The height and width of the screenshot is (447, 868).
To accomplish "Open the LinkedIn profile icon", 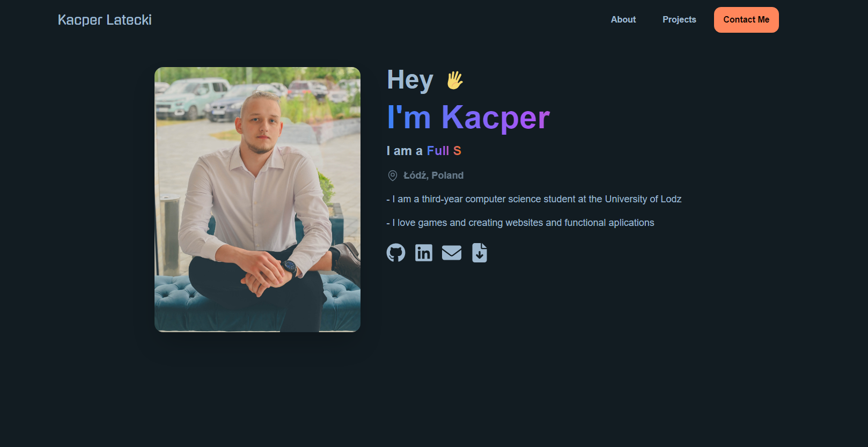I will click(424, 253).
